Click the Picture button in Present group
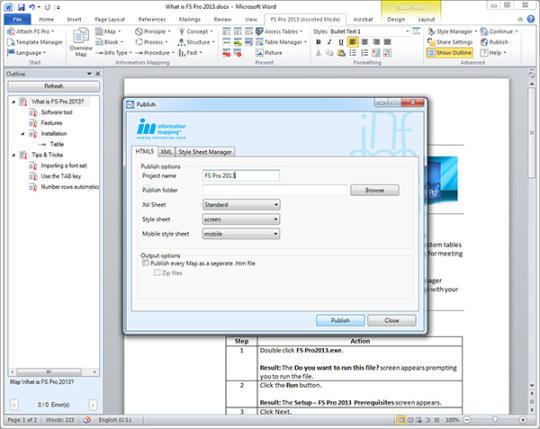Screen dimensions: 540x429 point(269,53)
